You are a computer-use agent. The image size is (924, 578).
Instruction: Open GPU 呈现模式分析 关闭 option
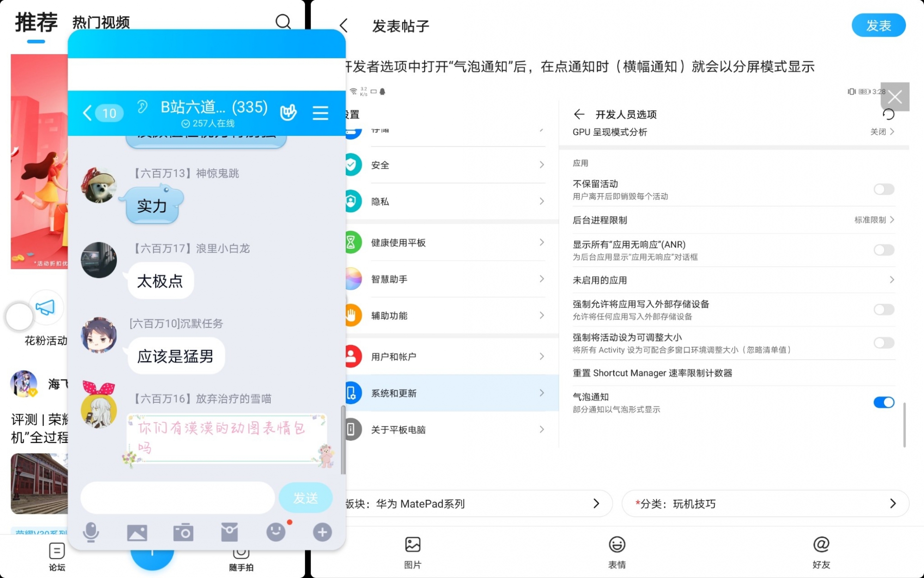click(x=734, y=132)
